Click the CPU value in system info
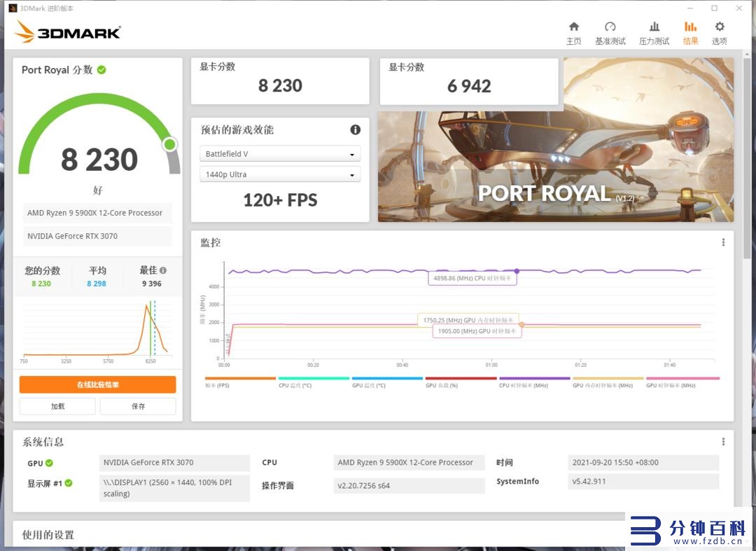756x551 pixels. 409,462
